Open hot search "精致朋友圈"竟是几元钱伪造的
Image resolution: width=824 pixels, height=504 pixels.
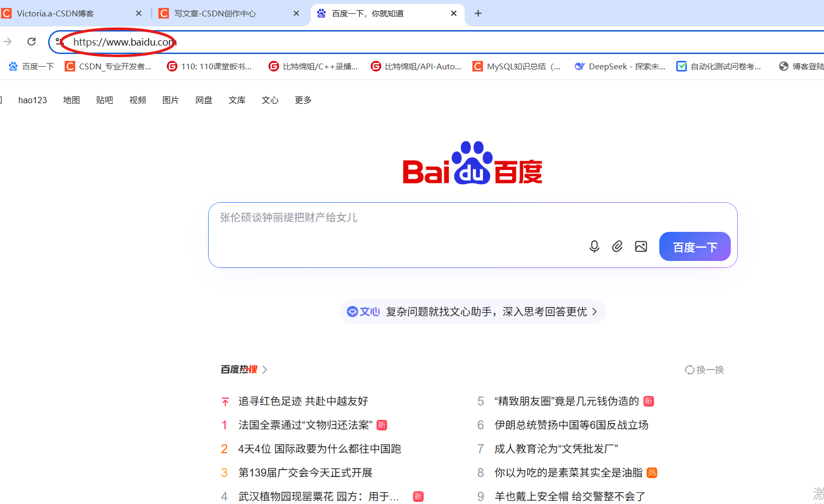567,401
